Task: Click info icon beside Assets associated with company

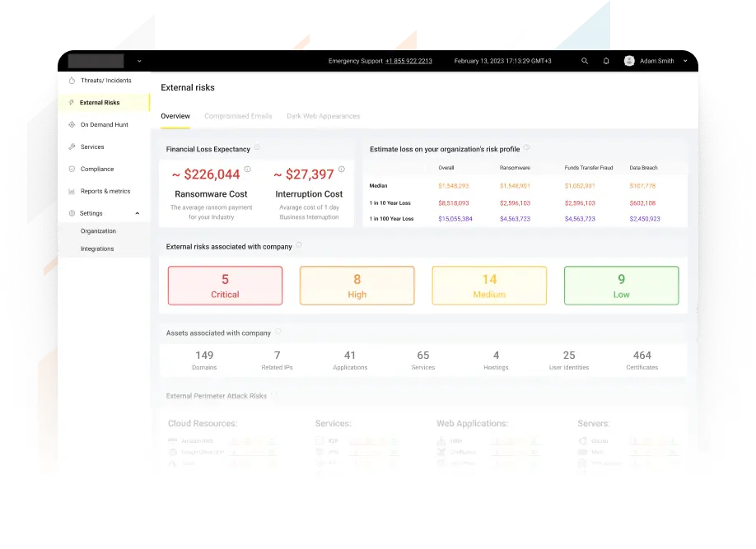Action: click(278, 331)
